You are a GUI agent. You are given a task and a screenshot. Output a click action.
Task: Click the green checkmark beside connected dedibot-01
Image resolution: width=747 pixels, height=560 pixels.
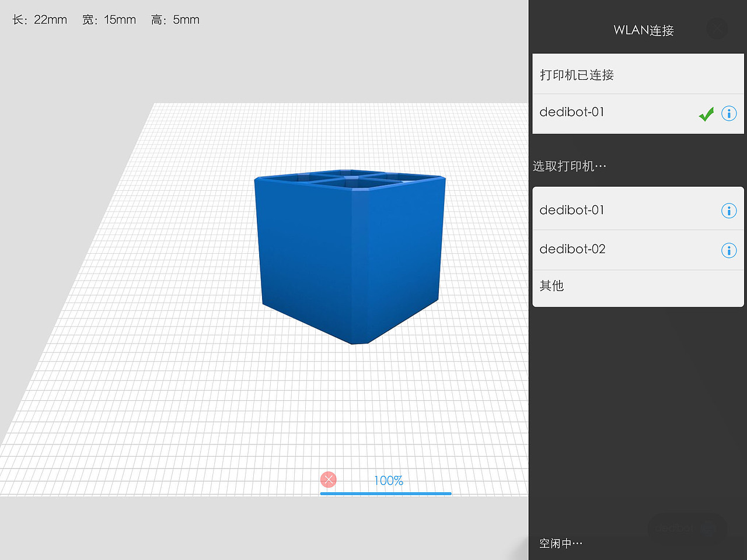click(x=706, y=114)
